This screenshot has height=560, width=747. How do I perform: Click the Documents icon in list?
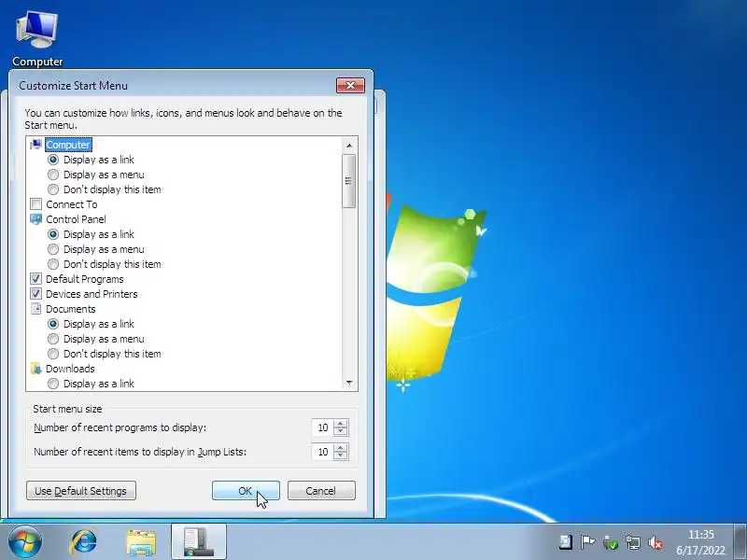pyautogui.click(x=35, y=309)
